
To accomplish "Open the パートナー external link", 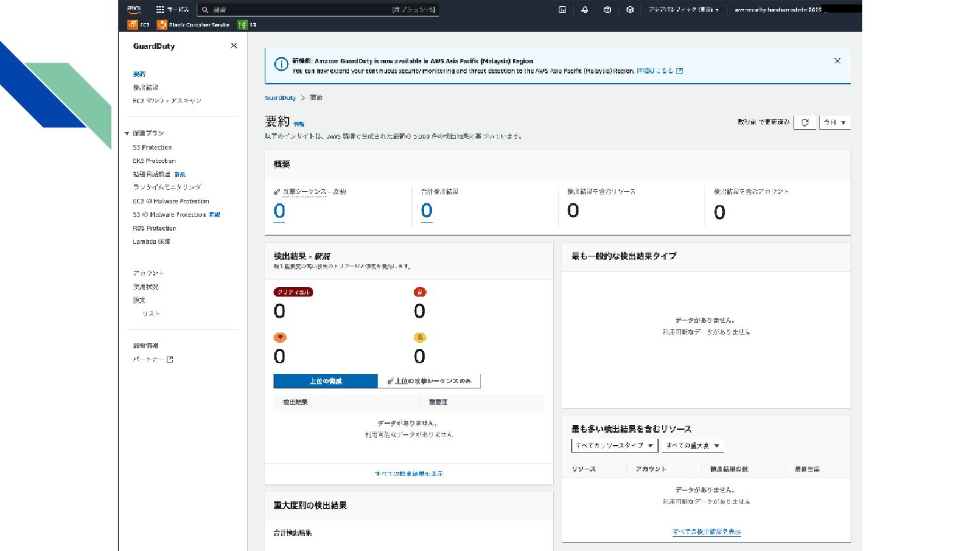I will click(x=153, y=359).
